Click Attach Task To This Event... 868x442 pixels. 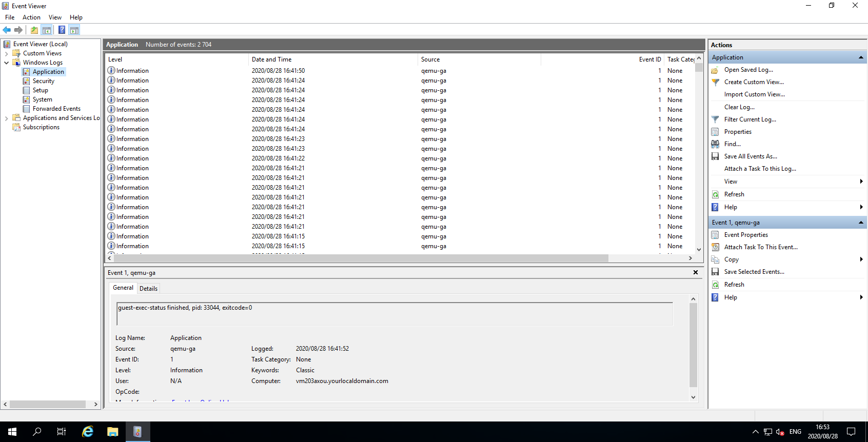point(761,247)
